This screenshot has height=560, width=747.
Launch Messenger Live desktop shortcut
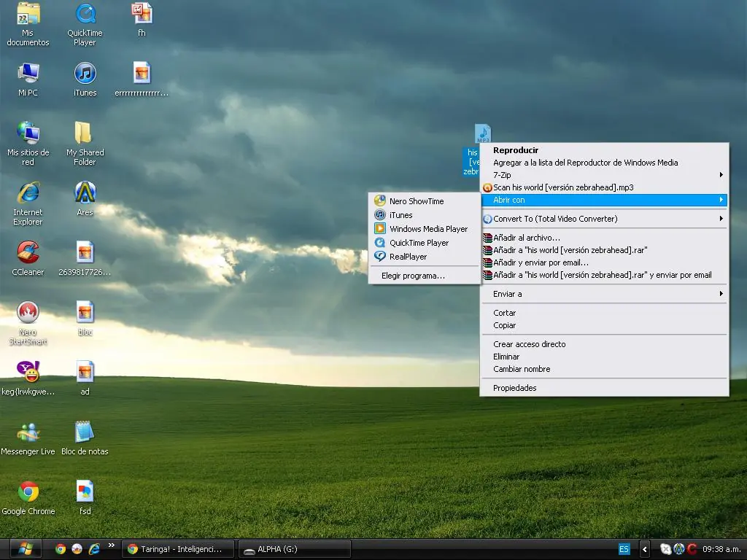28,438
